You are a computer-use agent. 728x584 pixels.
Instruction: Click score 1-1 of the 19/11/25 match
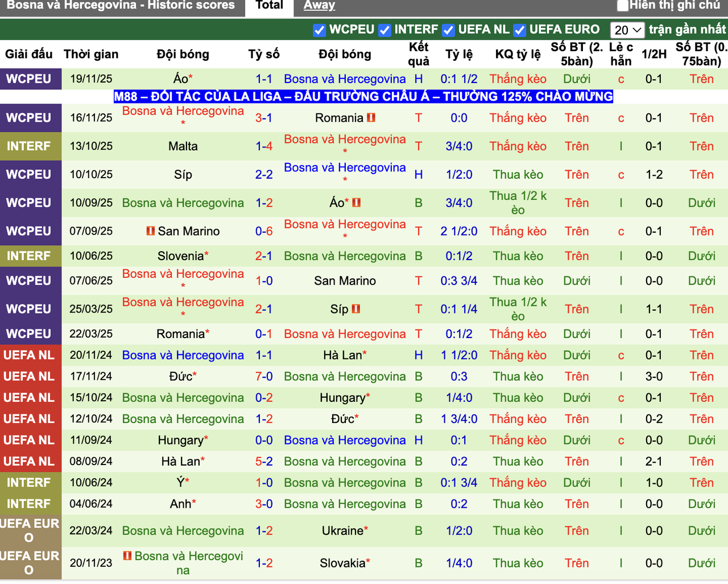(264, 79)
